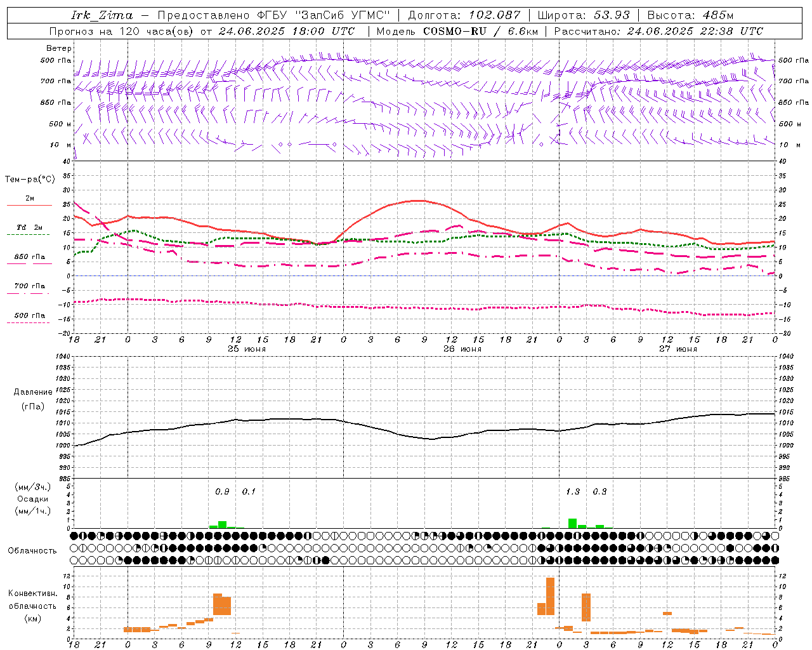
Task: Select the latitude value "Широта: 53.93"
Action: (583, 15)
